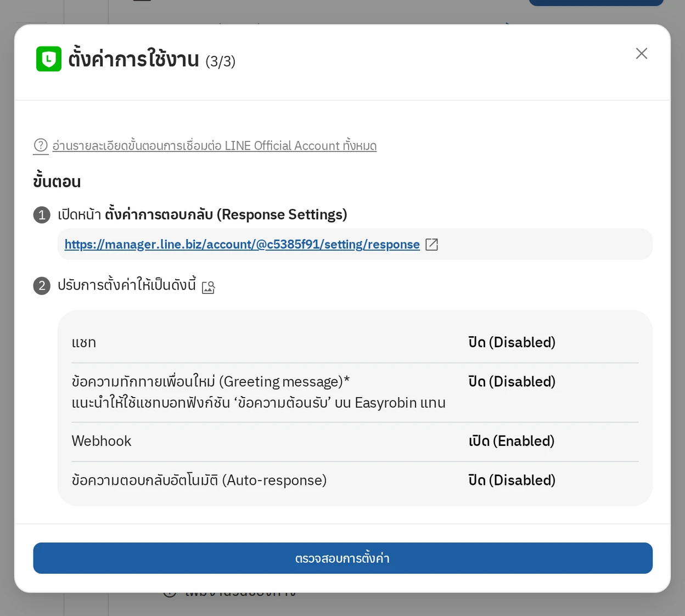
Task: Click the ตรวจสอบการตั้งค่า button
Action: [x=343, y=558]
